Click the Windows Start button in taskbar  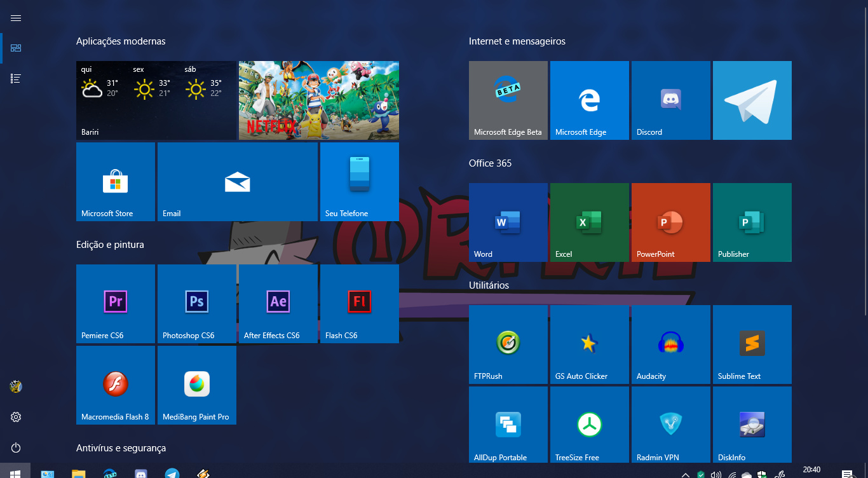(x=15, y=472)
